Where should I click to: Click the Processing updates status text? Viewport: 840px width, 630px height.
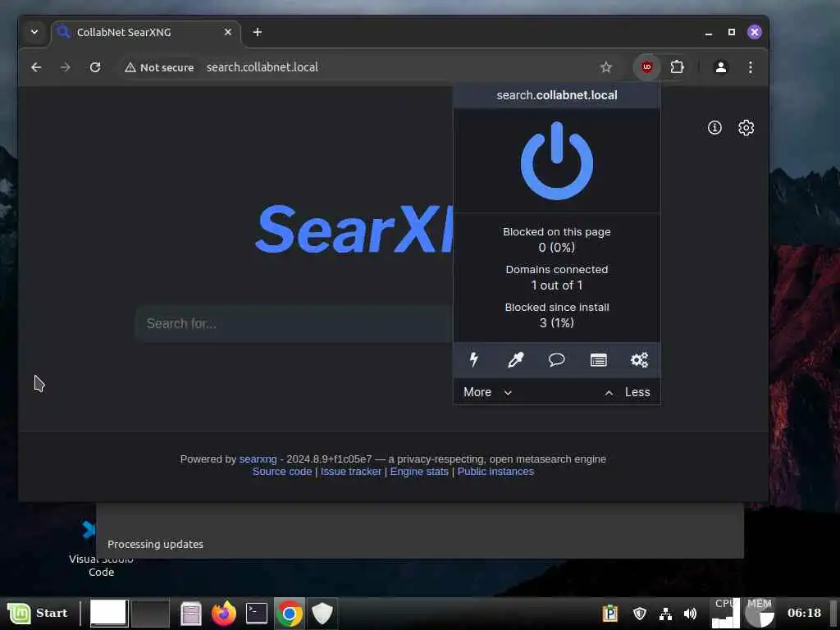[x=155, y=545]
